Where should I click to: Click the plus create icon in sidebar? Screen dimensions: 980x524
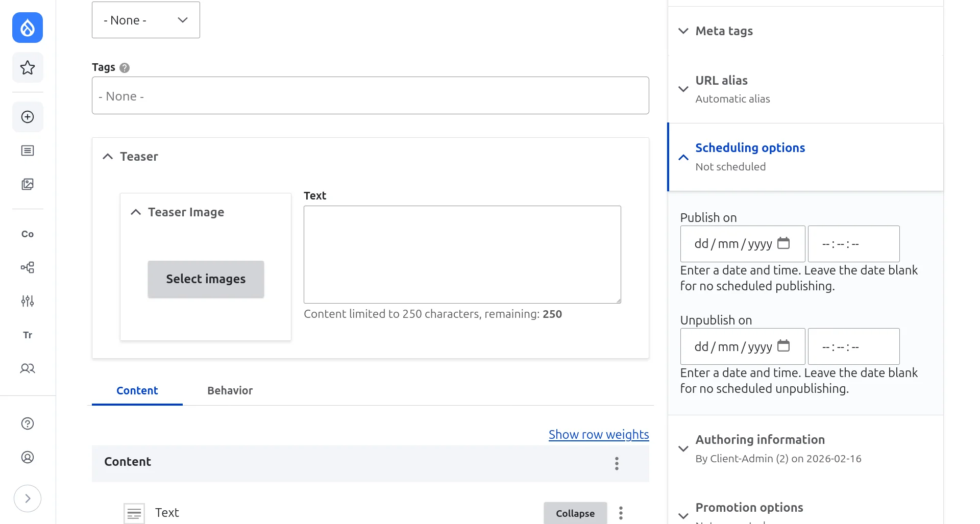28,117
